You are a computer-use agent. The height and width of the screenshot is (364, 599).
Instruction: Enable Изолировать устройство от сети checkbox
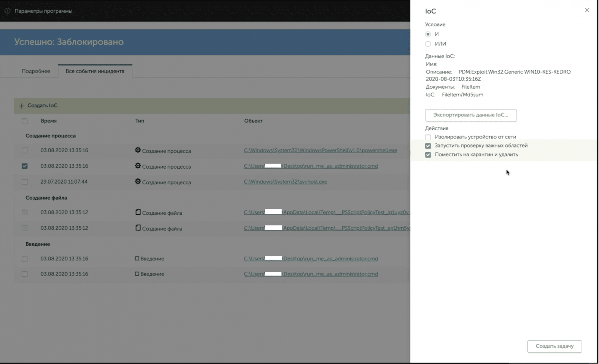pyautogui.click(x=428, y=137)
